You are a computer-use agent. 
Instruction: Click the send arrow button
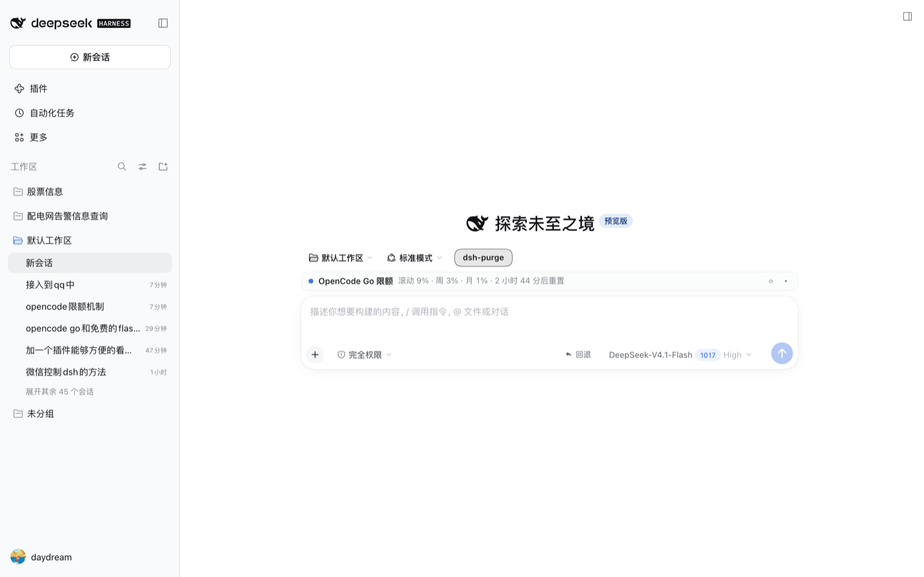[781, 353]
